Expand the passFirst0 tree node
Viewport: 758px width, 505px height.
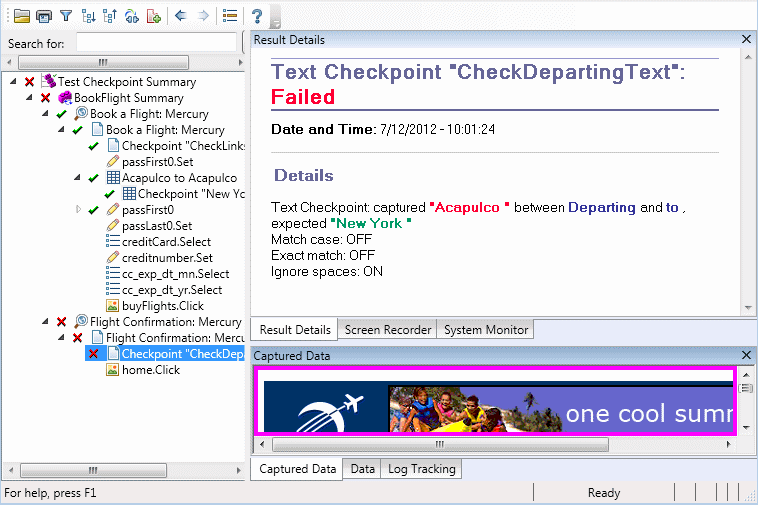tap(78, 210)
